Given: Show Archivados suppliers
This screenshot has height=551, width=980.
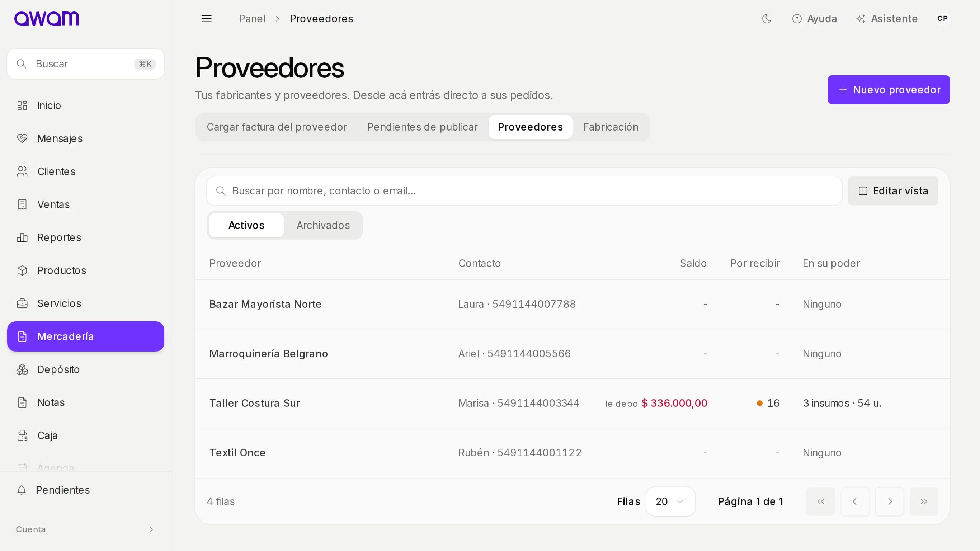Looking at the screenshot, I should coord(323,225).
